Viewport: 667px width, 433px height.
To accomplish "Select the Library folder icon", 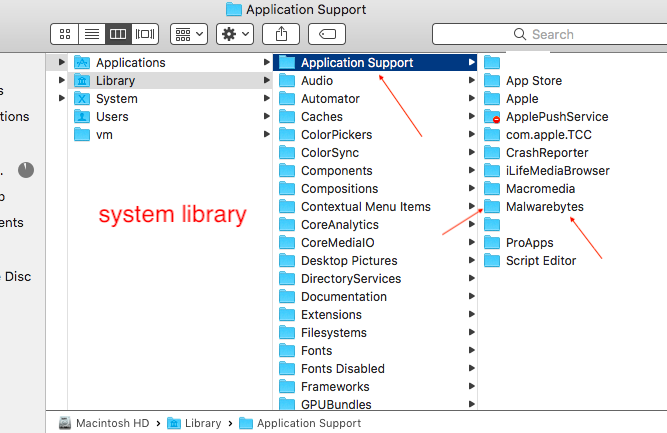I will 82,80.
